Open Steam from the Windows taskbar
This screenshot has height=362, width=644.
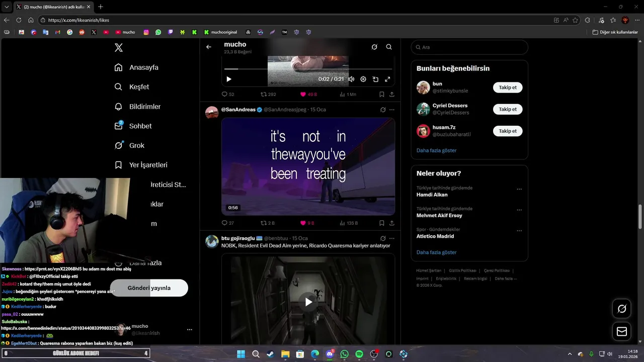[x=271, y=354]
